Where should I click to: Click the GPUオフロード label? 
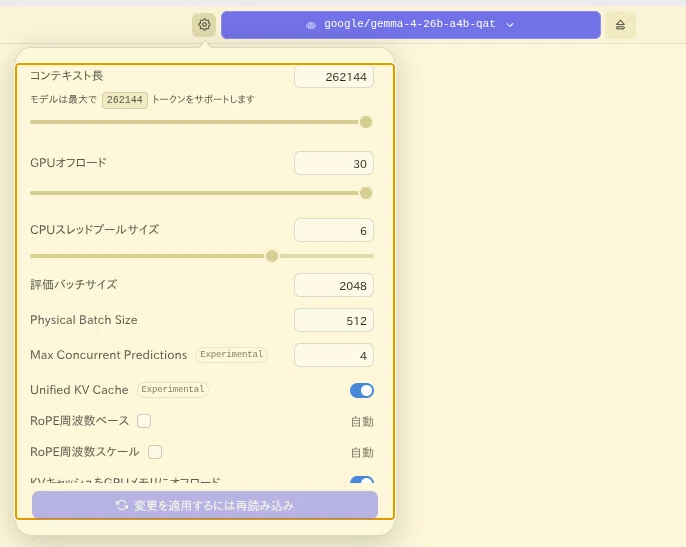pos(68,163)
